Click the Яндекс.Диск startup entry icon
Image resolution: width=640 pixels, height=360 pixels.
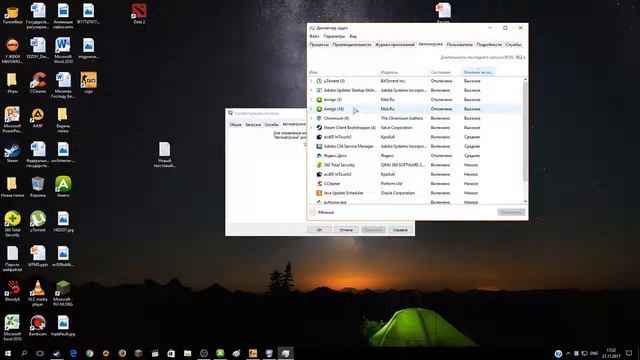pos(319,156)
